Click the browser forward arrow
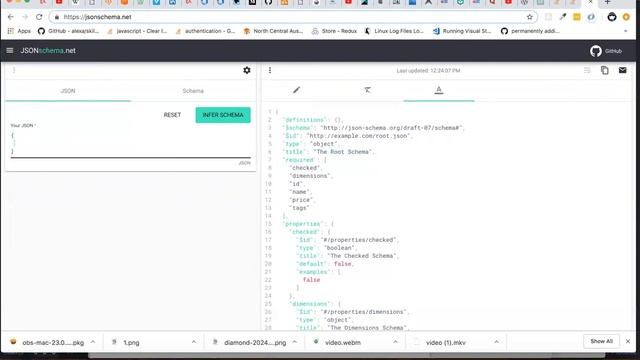This screenshot has height=360, width=640. point(25,17)
